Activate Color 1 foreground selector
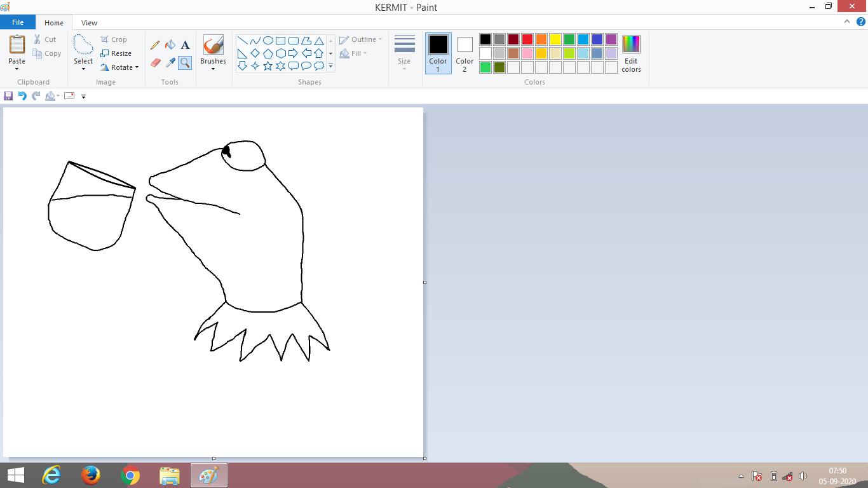868x488 pixels. pyautogui.click(x=438, y=53)
